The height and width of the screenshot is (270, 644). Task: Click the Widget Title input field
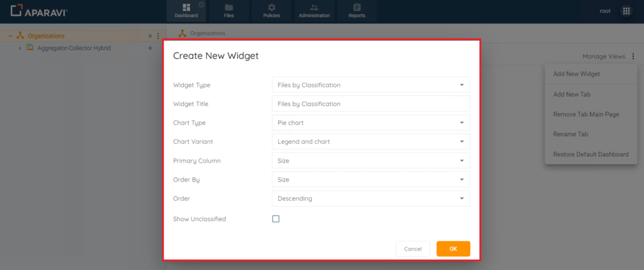[x=371, y=104]
